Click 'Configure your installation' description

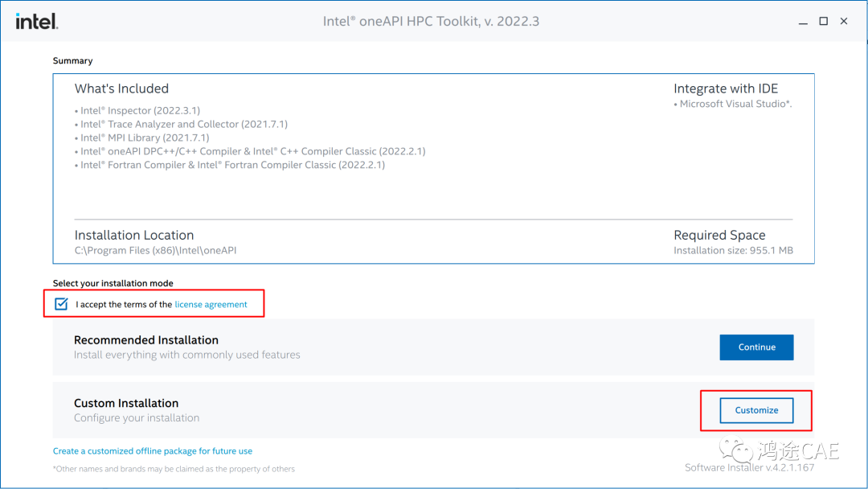click(137, 418)
